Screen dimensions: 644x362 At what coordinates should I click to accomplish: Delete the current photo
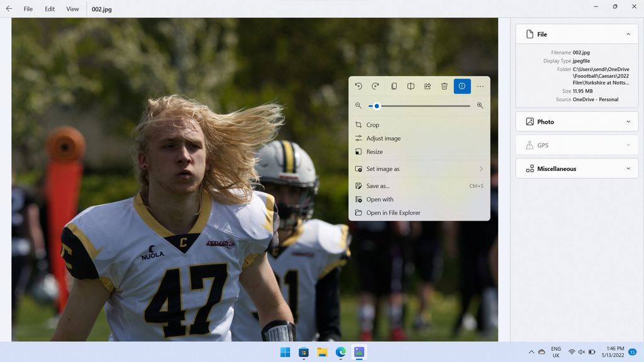(x=445, y=86)
